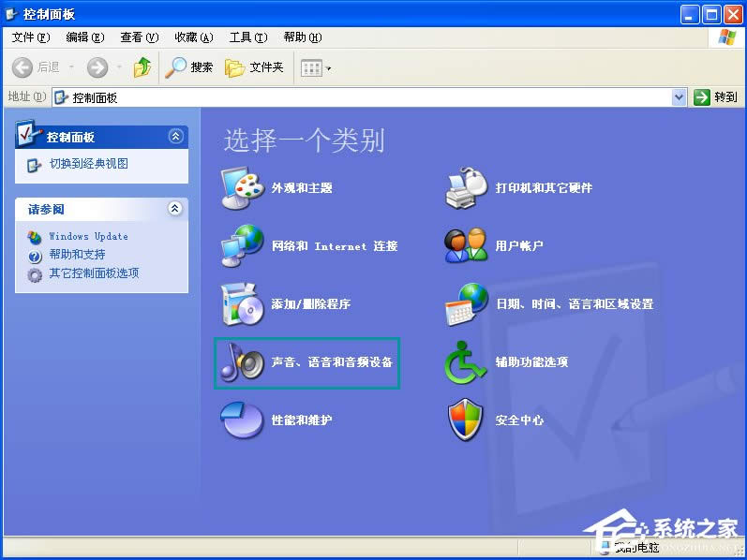Open the 外观和主题 category icon

click(x=242, y=188)
